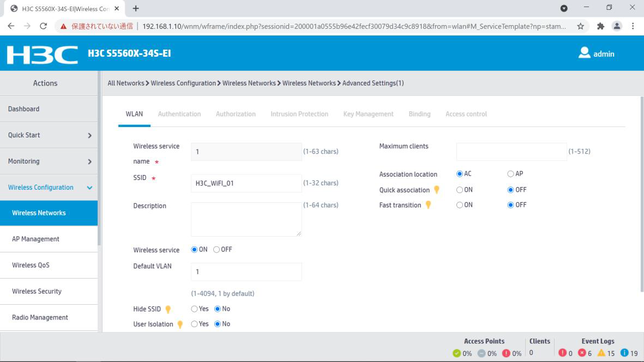The width and height of the screenshot is (644, 362).
Task: Click the Maximum clients input field
Action: click(x=511, y=152)
